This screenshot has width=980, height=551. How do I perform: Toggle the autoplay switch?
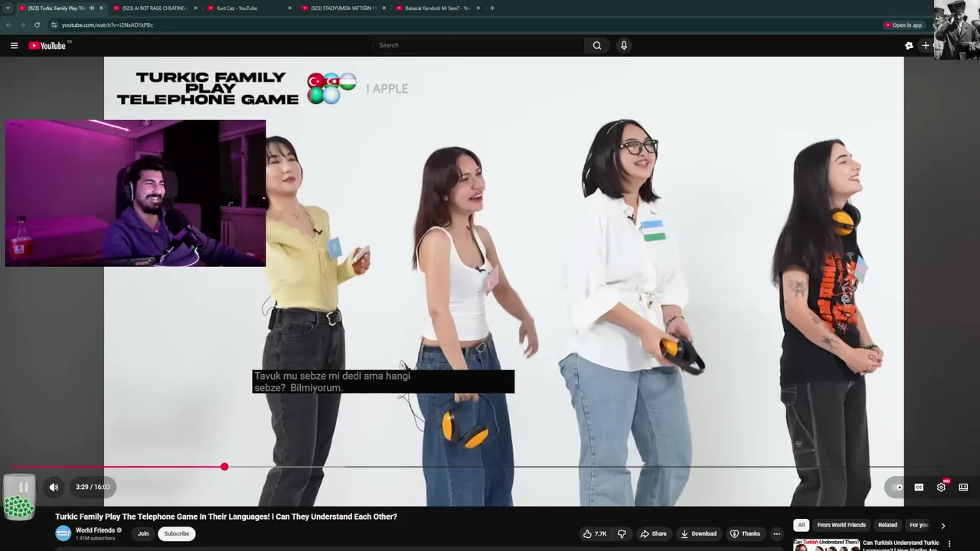(x=896, y=487)
